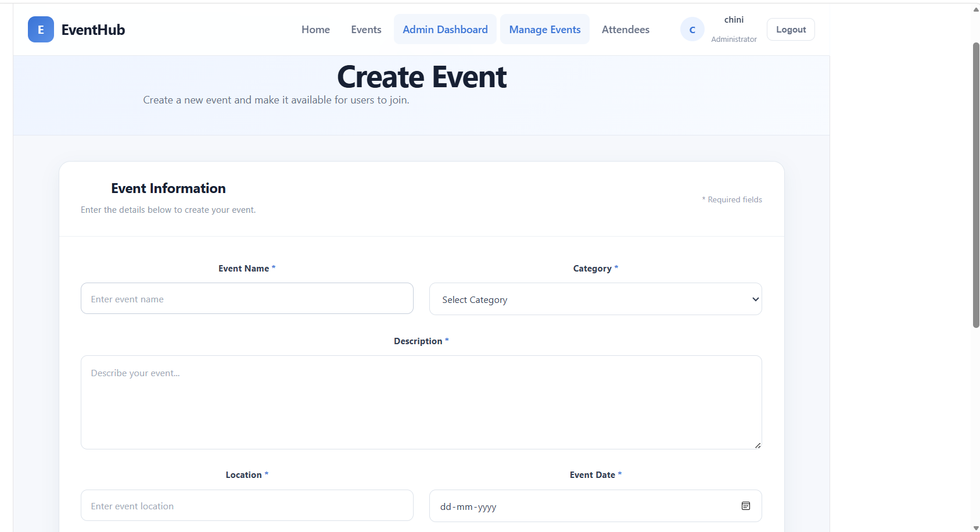This screenshot has height=532, width=980.
Task: Expand the Select Category dropdown
Action: point(595,299)
